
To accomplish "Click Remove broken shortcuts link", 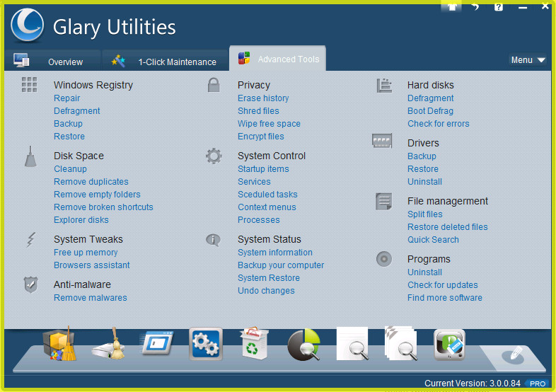I will pos(103,207).
